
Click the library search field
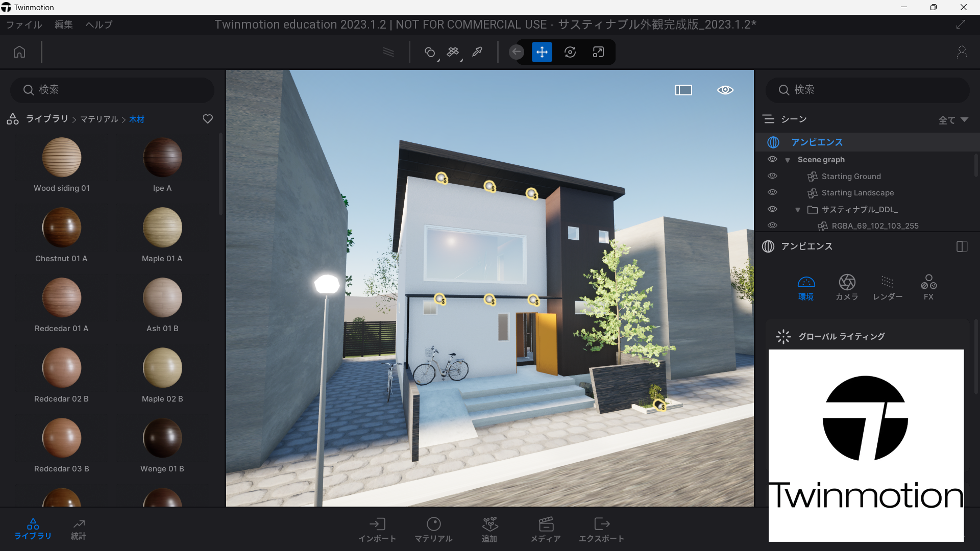(112, 90)
